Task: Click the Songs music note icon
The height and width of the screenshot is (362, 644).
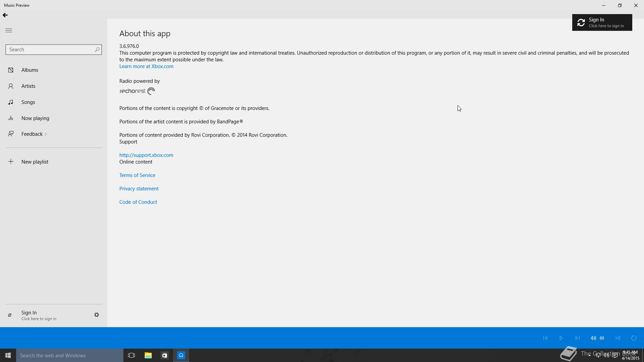Action: pos(11,102)
